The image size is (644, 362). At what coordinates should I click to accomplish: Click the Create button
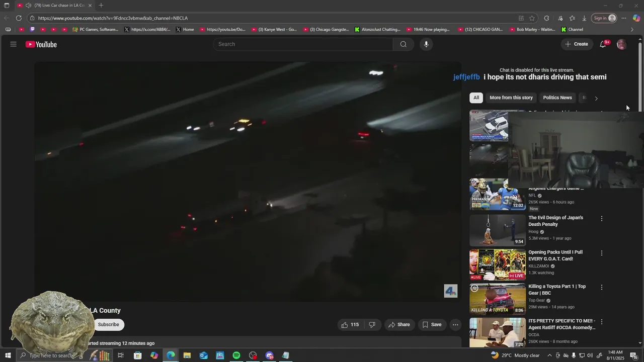tap(577, 44)
